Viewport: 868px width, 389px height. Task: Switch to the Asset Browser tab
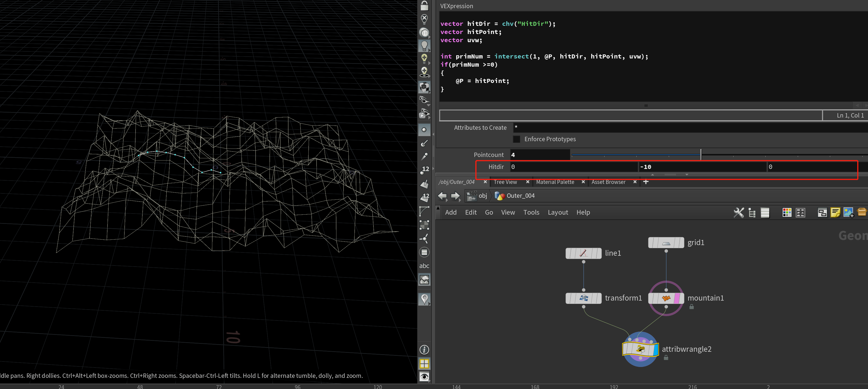click(608, 182)
